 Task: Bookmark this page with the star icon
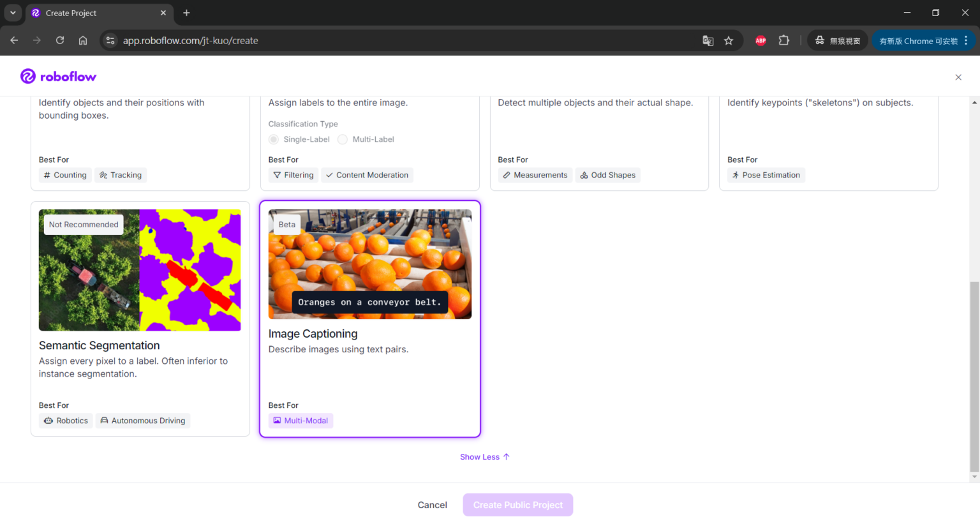[729, 41]
